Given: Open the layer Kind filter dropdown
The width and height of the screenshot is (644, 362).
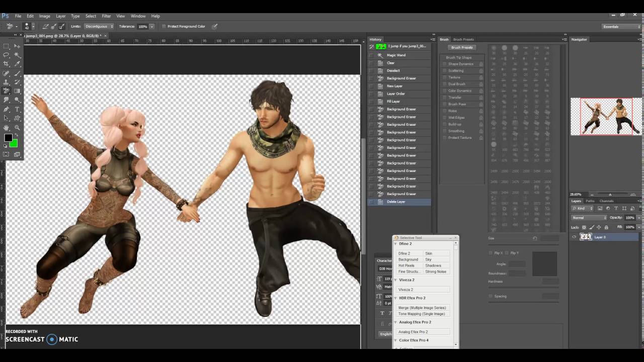Looking at the screenshot, I should (583, 208).
